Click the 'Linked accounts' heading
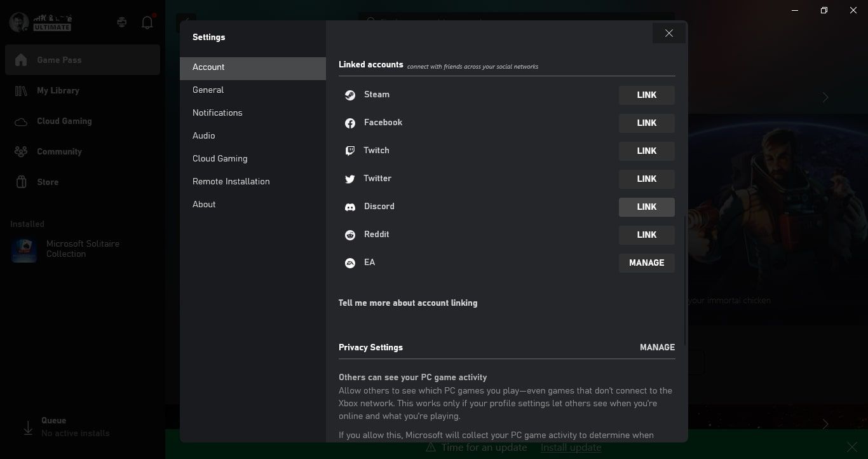Screen dimensions: 868x459 click(x=371, y=65)
